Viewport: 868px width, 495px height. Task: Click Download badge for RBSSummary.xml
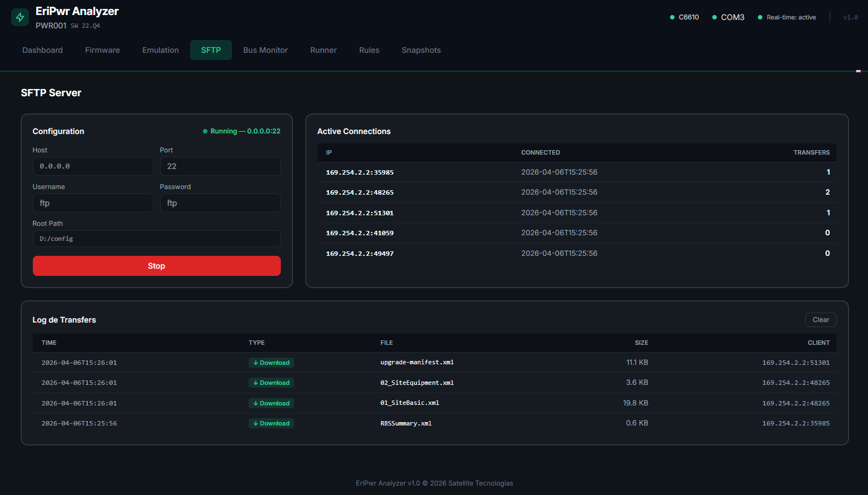pos(271,423)
